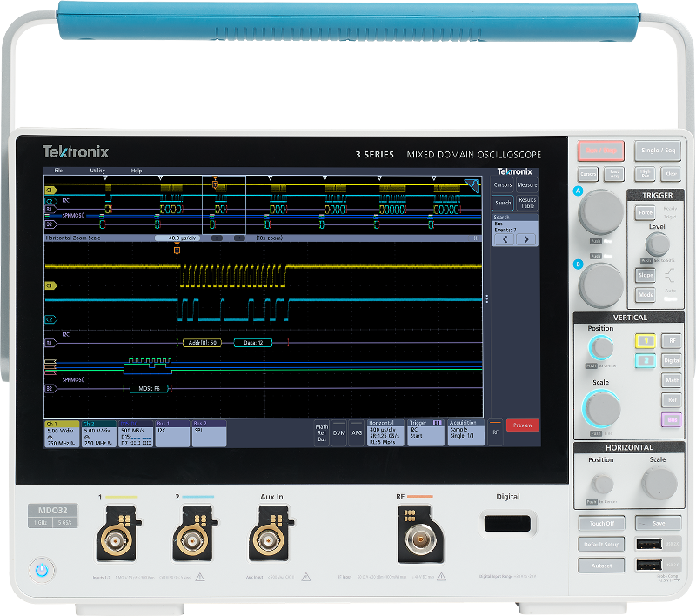Viewport: 696px width, 616px height.
Task: Click the Aux In BNC connector
Action: [269, 540]
